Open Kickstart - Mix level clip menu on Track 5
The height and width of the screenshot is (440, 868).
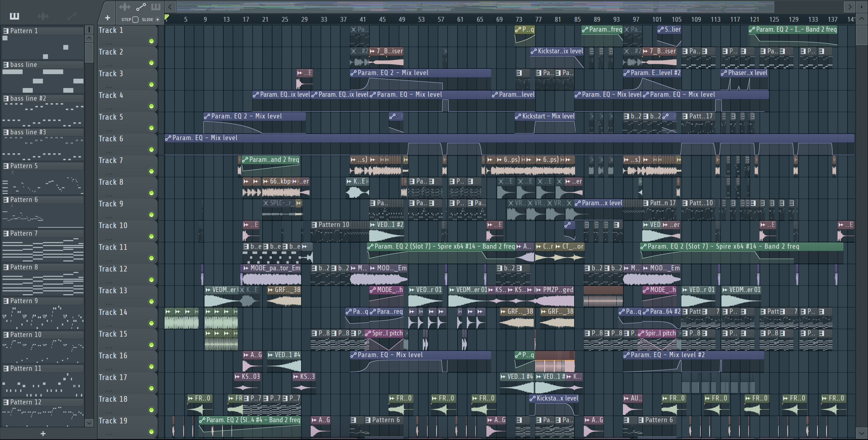click(x=518, y=116)
